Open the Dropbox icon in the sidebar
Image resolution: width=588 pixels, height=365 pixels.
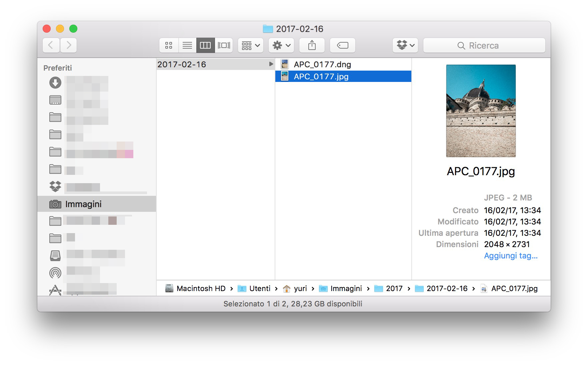55,186
